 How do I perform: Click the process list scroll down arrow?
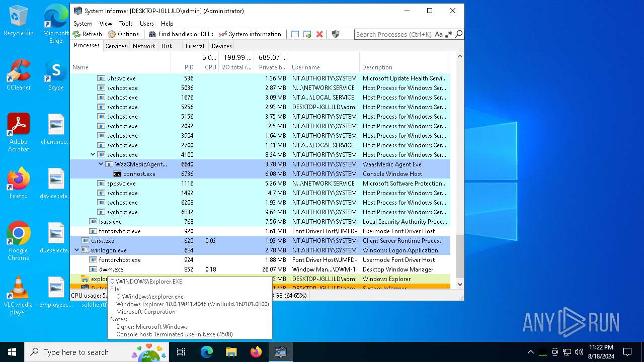tap(459, 285)
